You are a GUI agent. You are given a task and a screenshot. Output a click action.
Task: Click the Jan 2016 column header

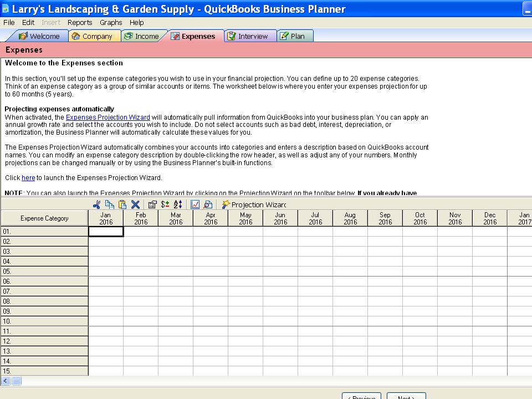pyautogui.click(x=106, y=218)
